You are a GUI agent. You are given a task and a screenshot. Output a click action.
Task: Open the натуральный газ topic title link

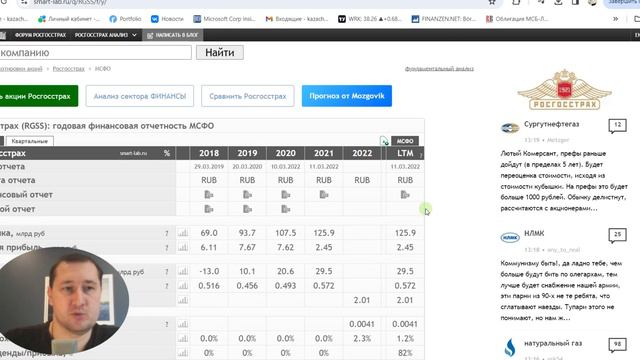(x=553, y=343)
